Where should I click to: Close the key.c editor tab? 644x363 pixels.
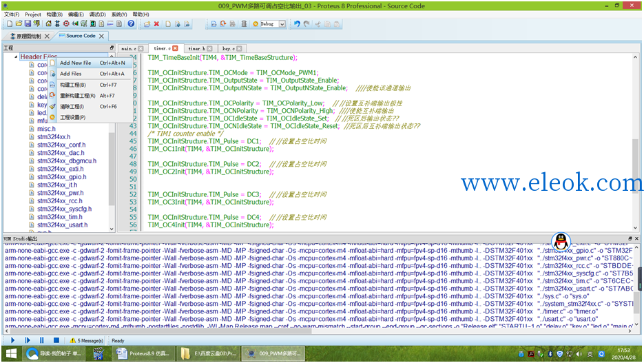[239, 48]
